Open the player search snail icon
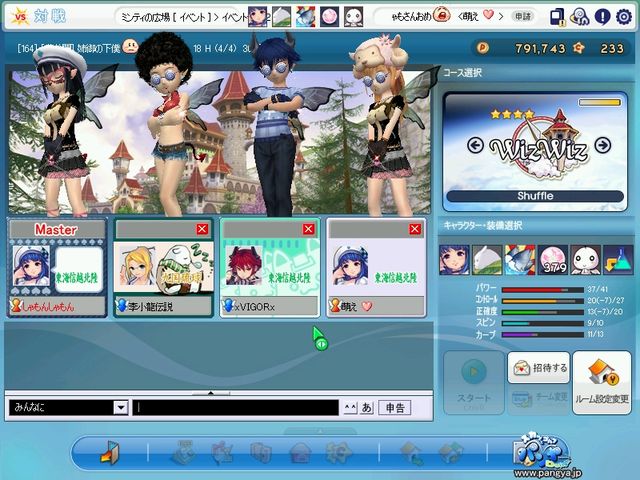640x480 pixels. click(x=579, y=17)
